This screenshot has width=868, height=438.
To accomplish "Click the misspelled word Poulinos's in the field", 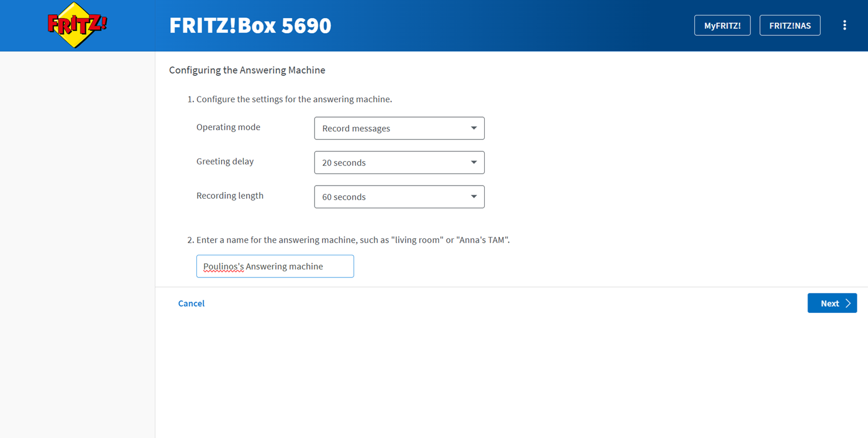I will point(223,267).
